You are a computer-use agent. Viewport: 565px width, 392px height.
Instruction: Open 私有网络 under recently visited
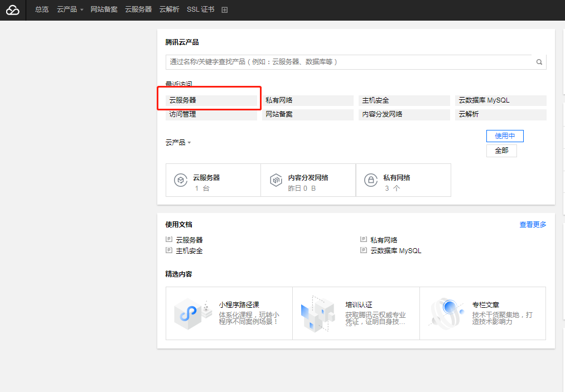click(x=308, y=100)
